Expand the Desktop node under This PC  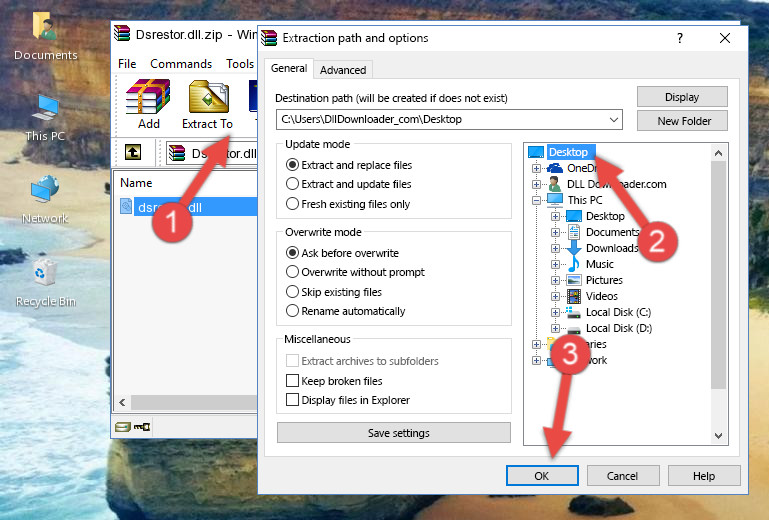click(x=555, y=216)
